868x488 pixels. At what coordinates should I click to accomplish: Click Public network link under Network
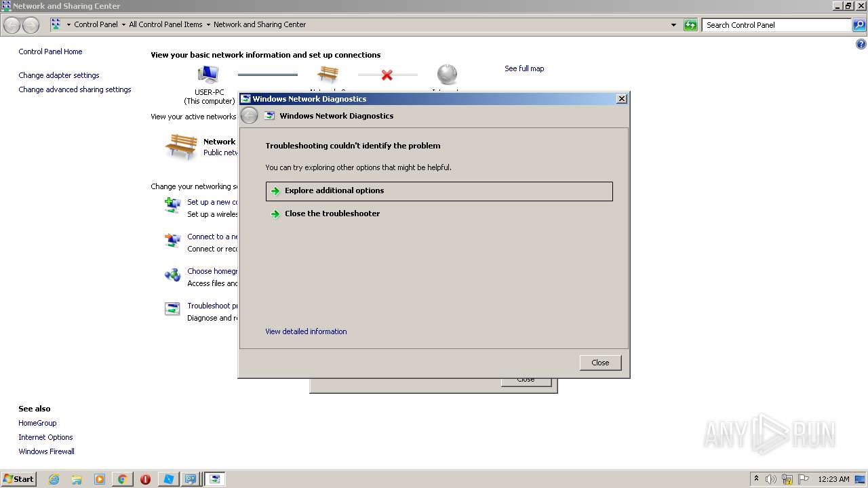(x=220, y=153)
